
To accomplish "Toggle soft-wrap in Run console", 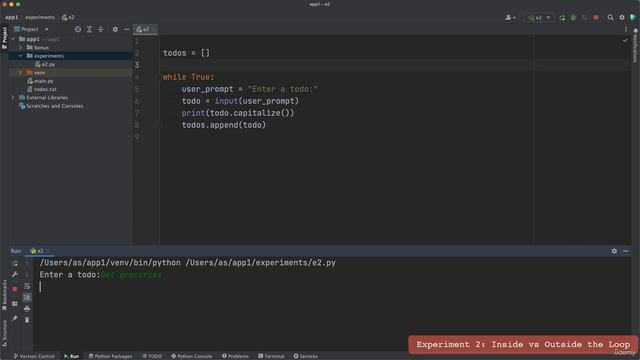I will pyautogui.click(x=27, y=287).
